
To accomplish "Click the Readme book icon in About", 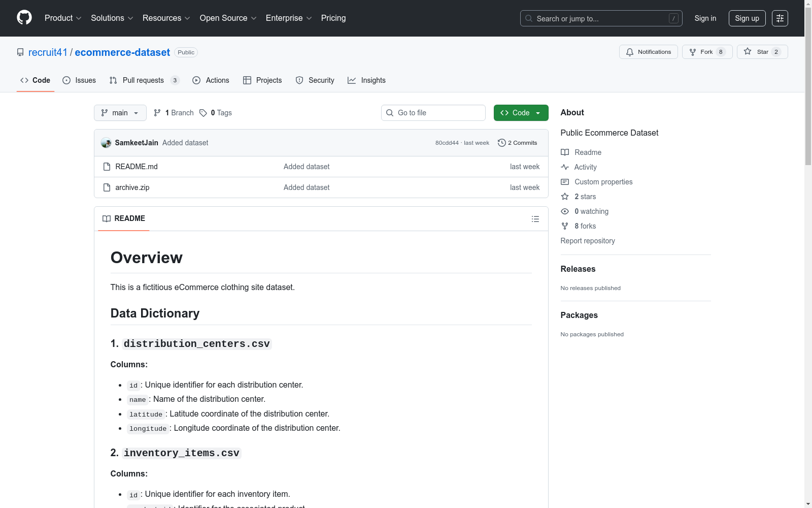I will click(565, 152).
